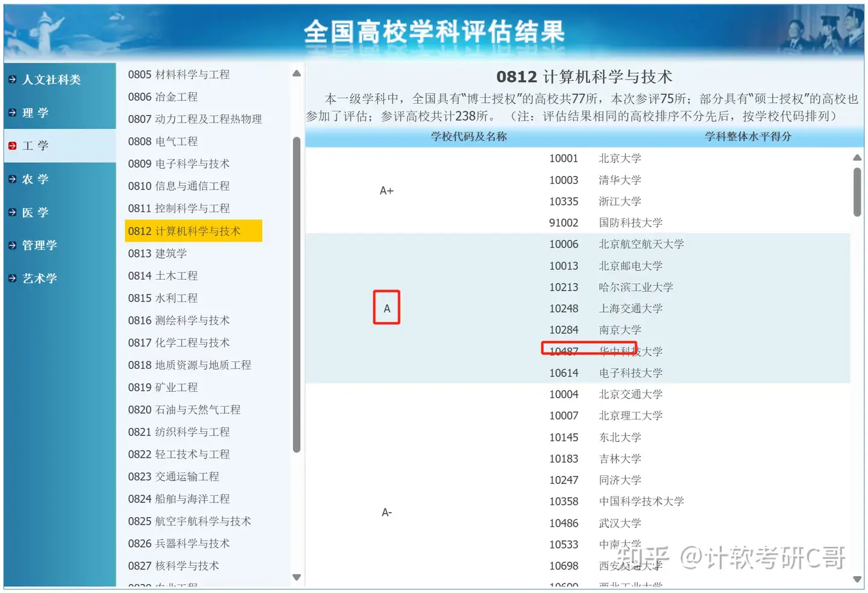
Task: Select 0810 信息与通信工程
Action: (178, 186)
